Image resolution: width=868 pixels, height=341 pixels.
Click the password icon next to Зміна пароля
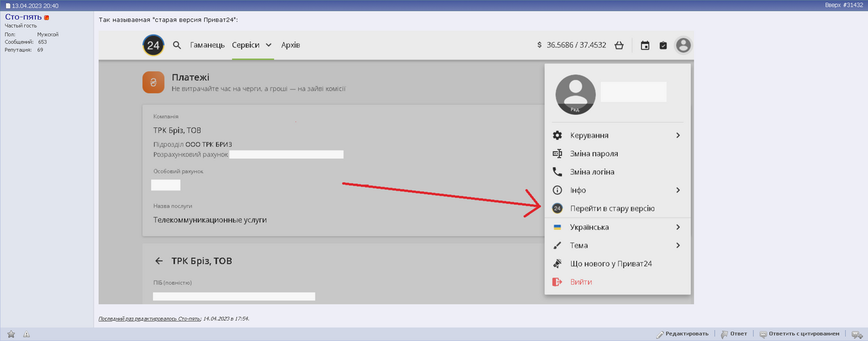click(x=557, y=154)
